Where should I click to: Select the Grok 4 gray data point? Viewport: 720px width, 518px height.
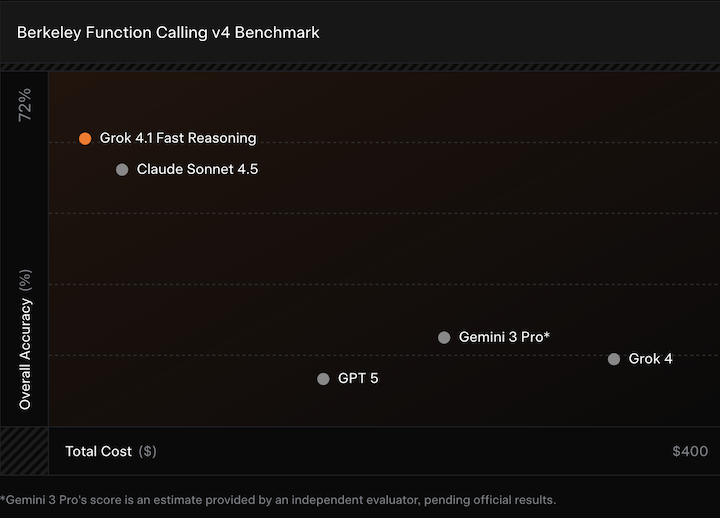[614, 359]
